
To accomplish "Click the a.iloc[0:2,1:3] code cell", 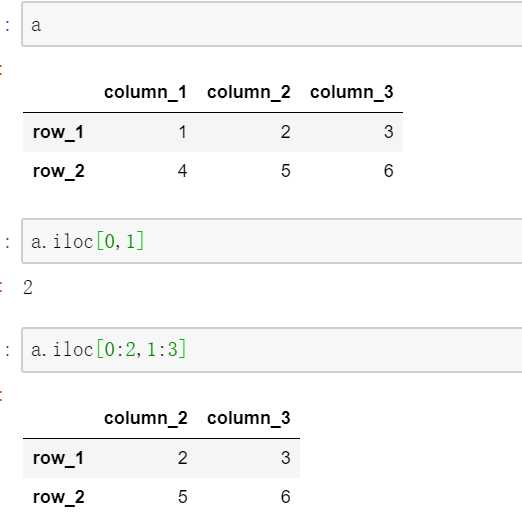I will [x=272, y=350].
